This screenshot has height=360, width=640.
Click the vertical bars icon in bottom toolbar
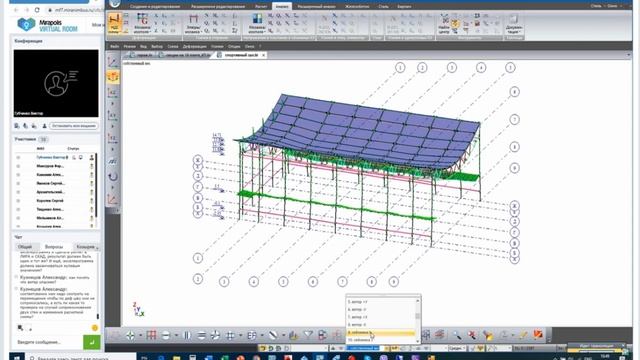click(187, 336)
